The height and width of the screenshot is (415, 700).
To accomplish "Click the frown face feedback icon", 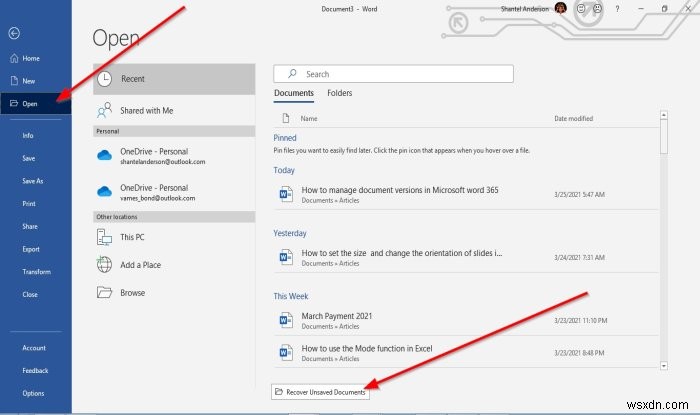I will coord(597,8).
